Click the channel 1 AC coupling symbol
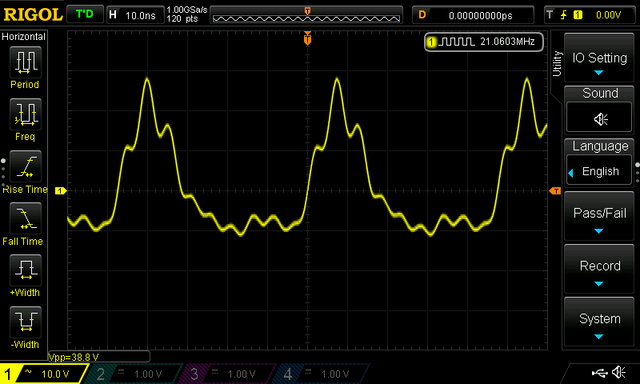This screenshot has height=384, width=640. pos(28,372)
